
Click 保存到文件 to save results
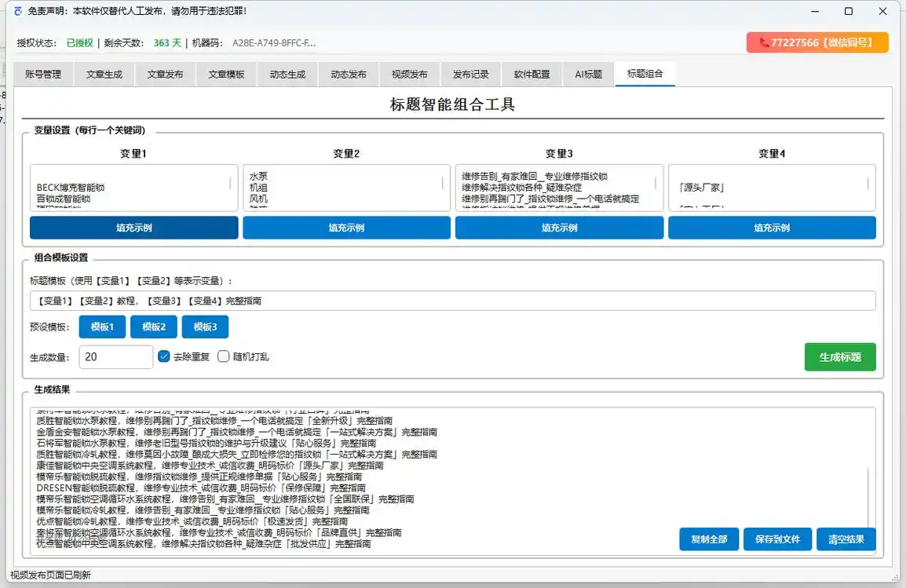(777, 539)
